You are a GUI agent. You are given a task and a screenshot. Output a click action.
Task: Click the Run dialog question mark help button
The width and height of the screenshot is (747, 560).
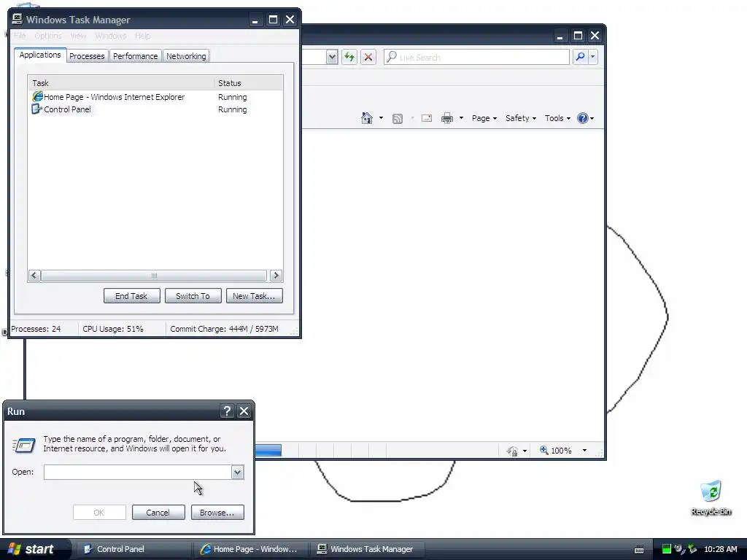[228, 411]
